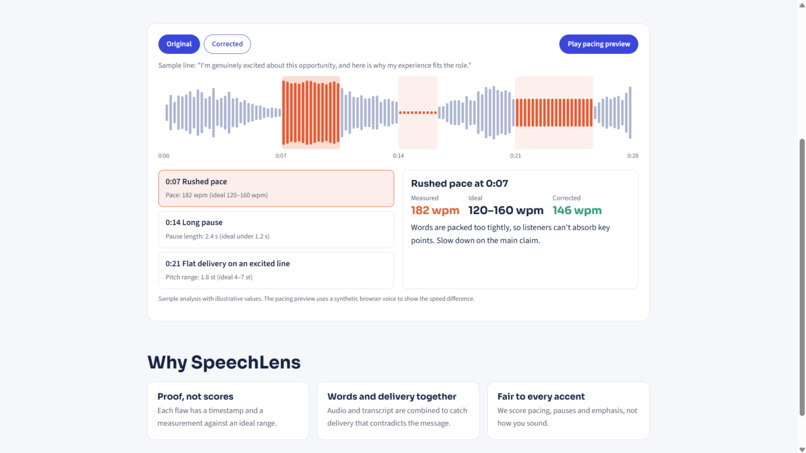The width and height of the screenshot is (806, 453).
Task: Click the "Sample line" quoted sentence text
Action: [x=315, y=65]
